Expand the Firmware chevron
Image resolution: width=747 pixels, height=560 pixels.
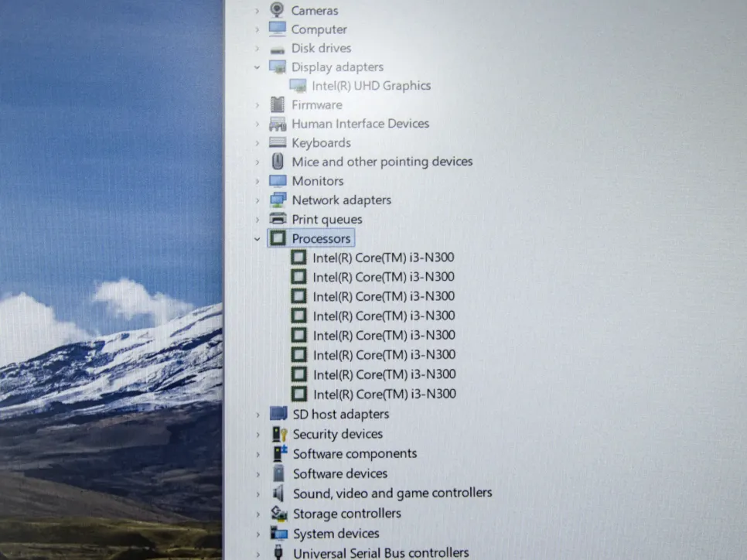click(258, 105)
